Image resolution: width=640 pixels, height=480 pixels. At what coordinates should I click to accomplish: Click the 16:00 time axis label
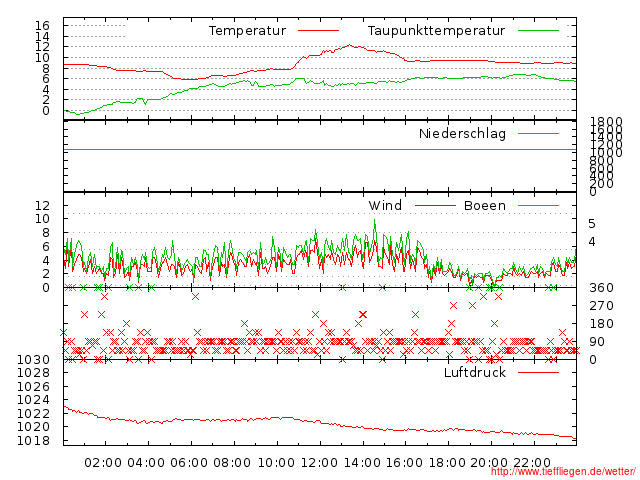point(404,463)
